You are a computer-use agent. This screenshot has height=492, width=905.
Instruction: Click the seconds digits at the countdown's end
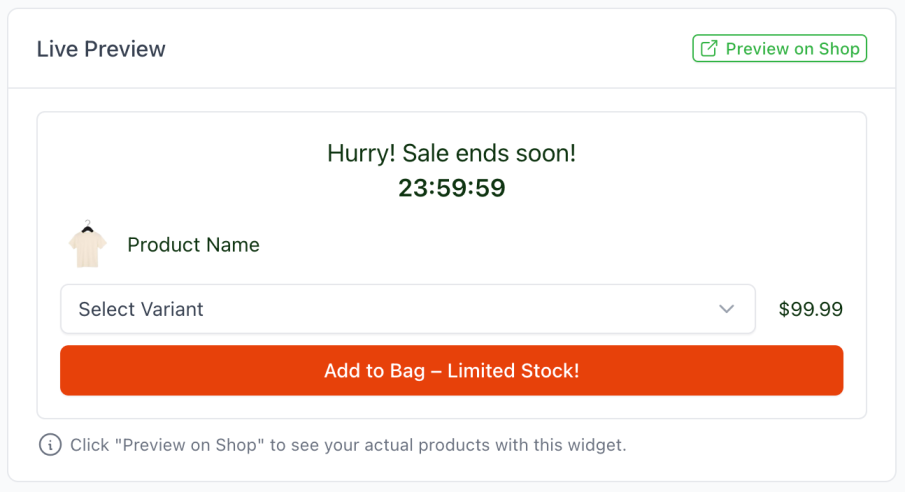click(490, 187)
